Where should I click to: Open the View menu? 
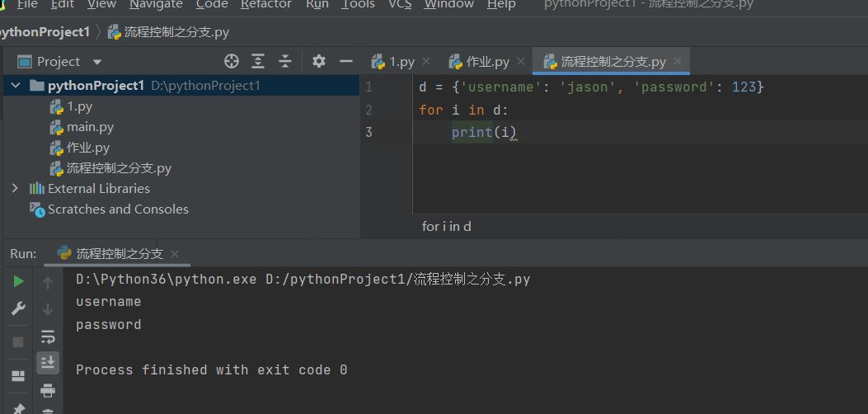pyautogui.click(x=102, y=4)
